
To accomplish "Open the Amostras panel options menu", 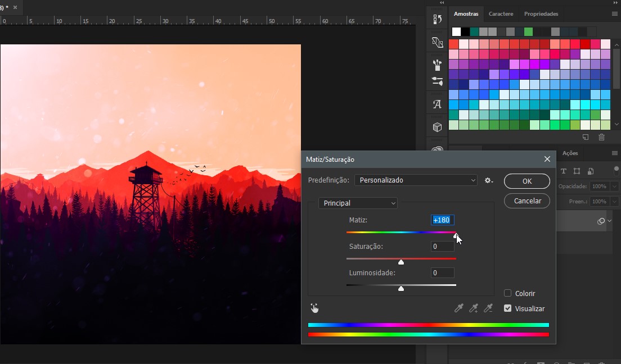I will 615,14.
